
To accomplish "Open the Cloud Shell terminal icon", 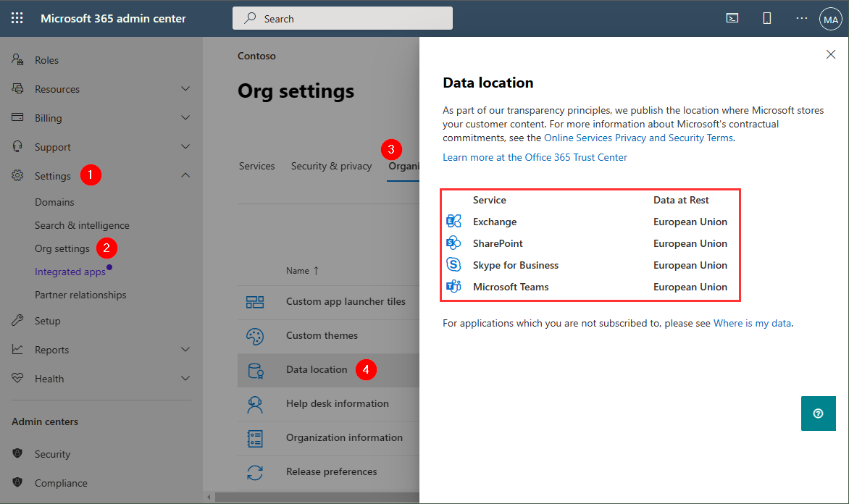I will 732,18.
